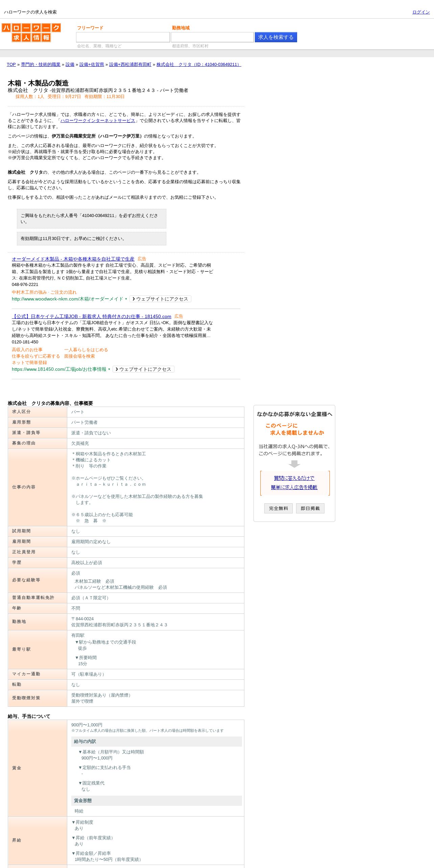This screenshot has height=868, width=434.
Task: Go to TOP breadcrumb link
Action: [11, 65]
